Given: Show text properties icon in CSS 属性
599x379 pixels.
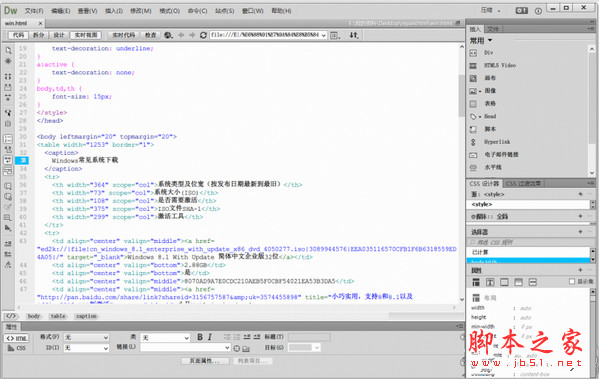Looking at the screenshot, I should point(490,282).
